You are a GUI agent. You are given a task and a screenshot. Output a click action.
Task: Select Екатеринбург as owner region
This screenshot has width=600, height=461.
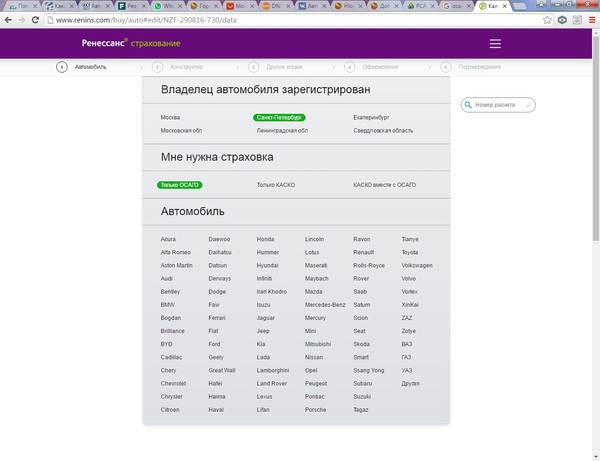point(372,117)
